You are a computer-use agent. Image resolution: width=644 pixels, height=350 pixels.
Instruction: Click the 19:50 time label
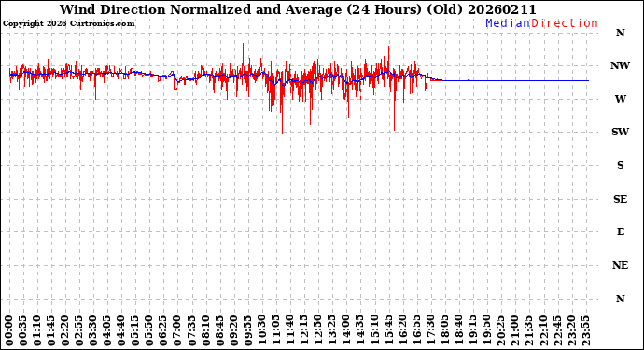(x=486, y=331)
